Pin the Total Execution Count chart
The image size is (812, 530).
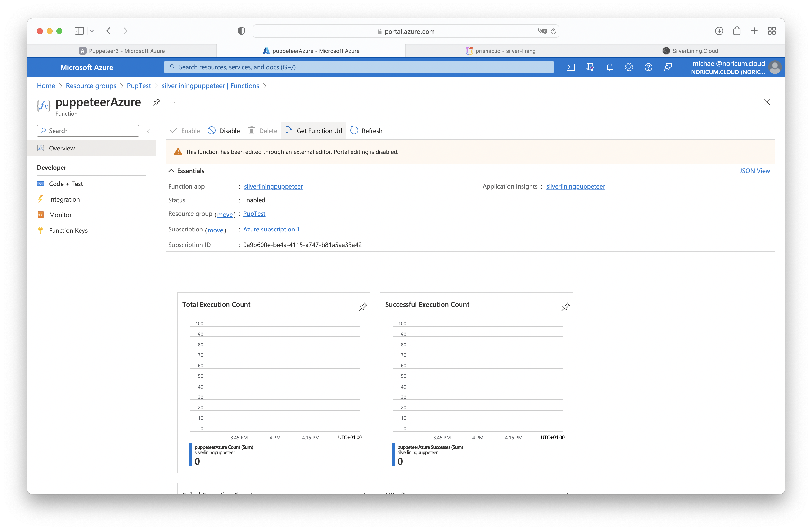pyautogui.click(x=363, y=307)
